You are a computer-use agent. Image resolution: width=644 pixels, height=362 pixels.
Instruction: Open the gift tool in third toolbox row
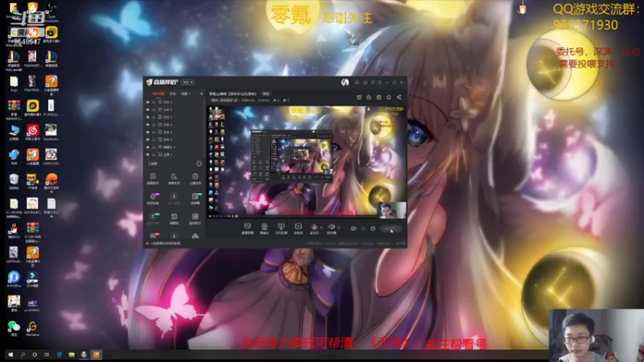point(174,218)
